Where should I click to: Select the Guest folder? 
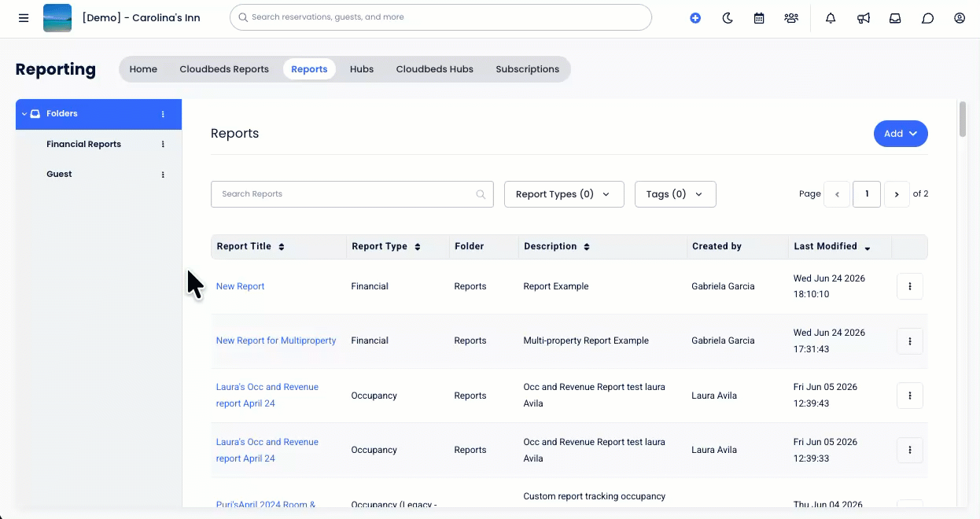59,174
